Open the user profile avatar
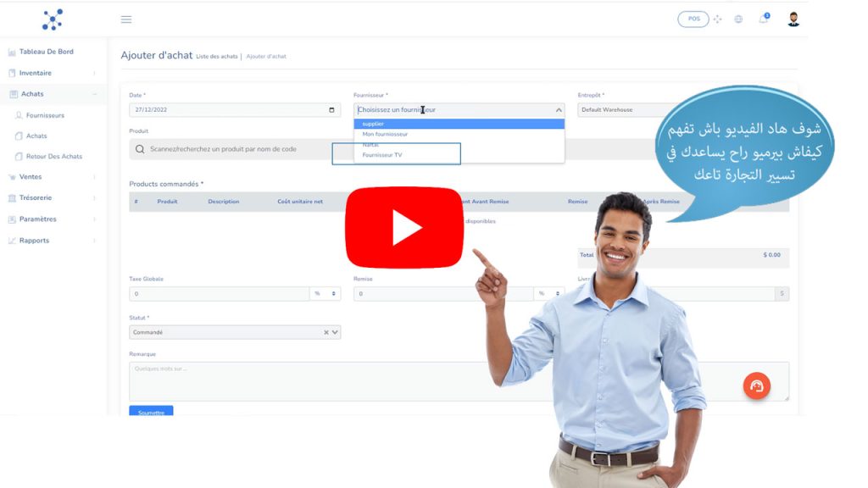The height and width of the screenshot is (488, 868). 793,19
